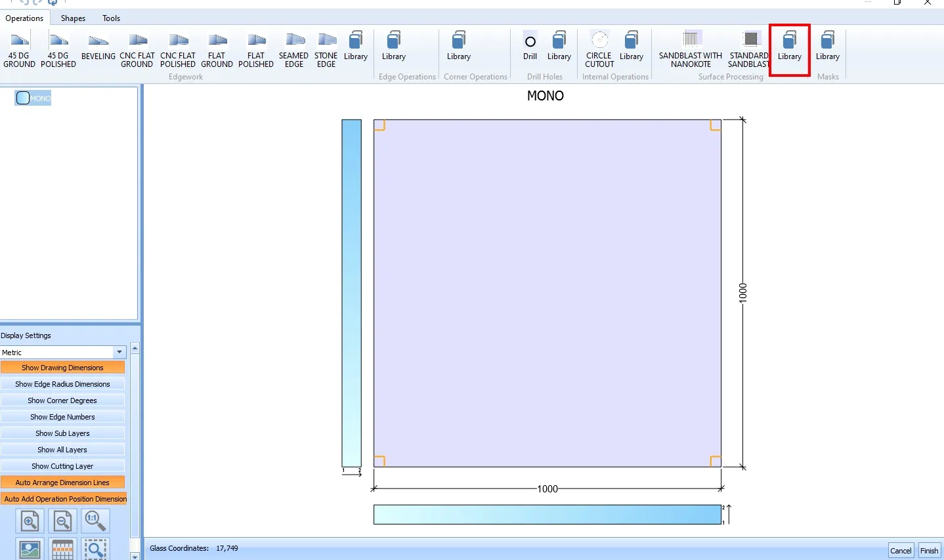The height and width of the screenshot is (560, 944).
Task: Toggle Show Corner Degrees
Action: click(x=62, y=400)
